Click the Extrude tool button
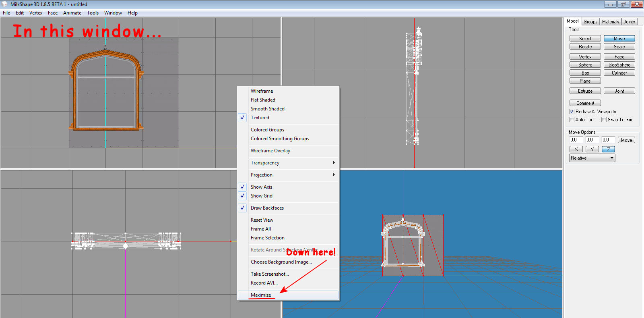Screen dimensions: 644x318 pyautogui.click(x=585, y=91)
